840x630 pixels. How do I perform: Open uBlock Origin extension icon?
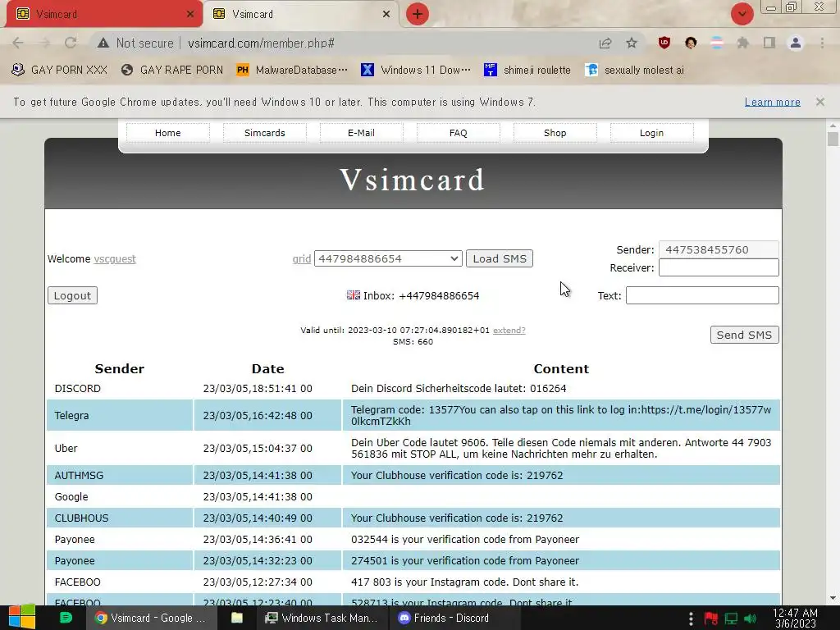click(x=664, y=43)
